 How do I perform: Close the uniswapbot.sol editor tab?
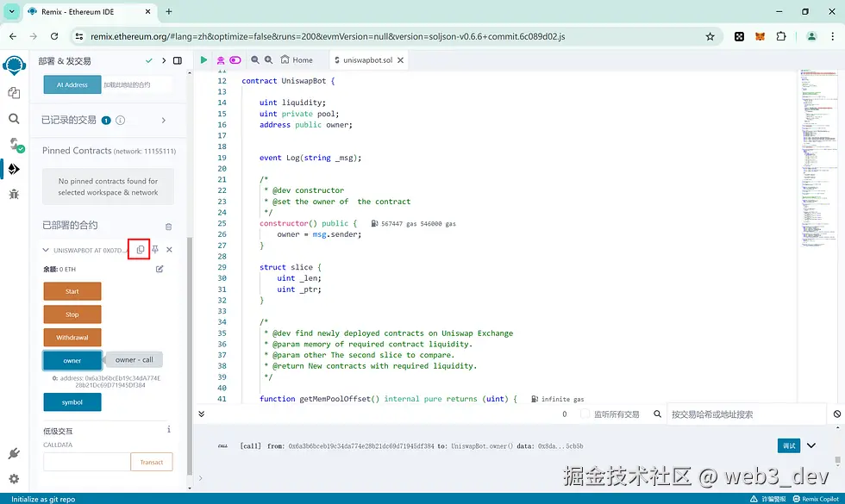point(400,60)
